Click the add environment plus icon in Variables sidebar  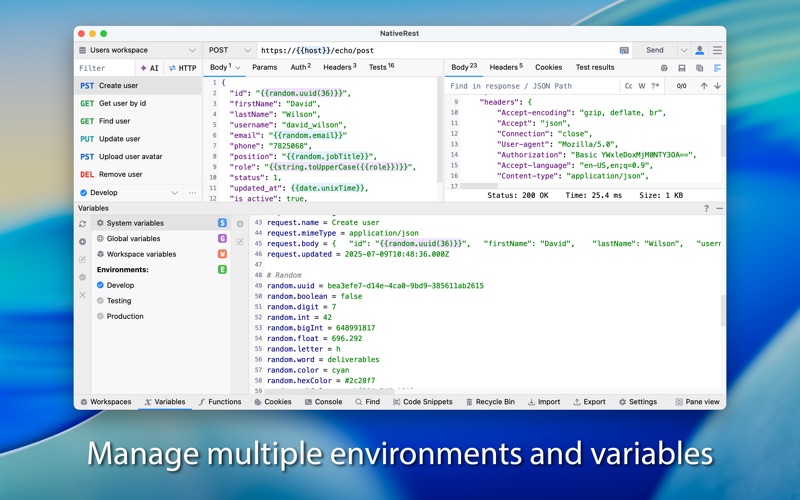[82, 242]
